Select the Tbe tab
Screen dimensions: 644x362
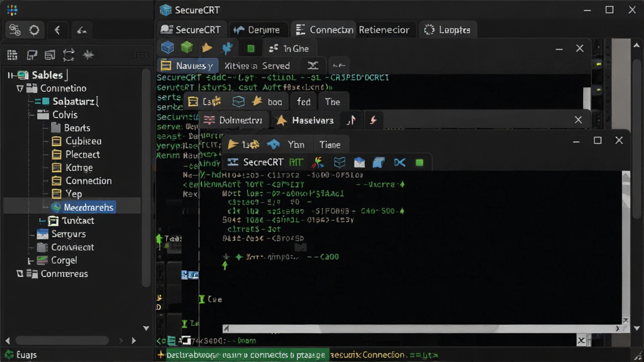click(x=332, y=102)
